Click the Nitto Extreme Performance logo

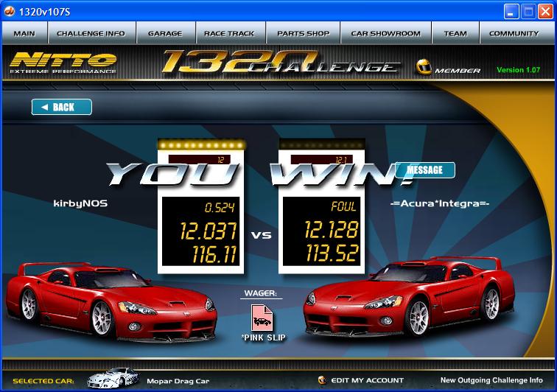[x=63, y=63]
